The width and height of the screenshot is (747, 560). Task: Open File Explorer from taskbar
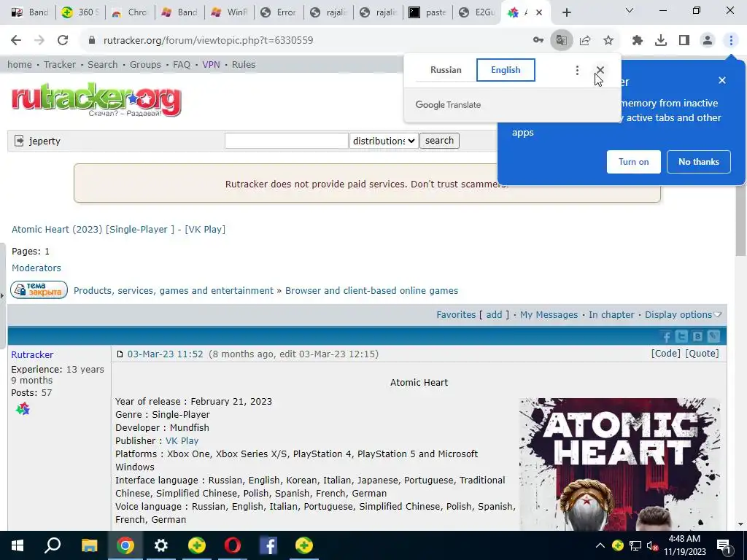pos(89,545)
